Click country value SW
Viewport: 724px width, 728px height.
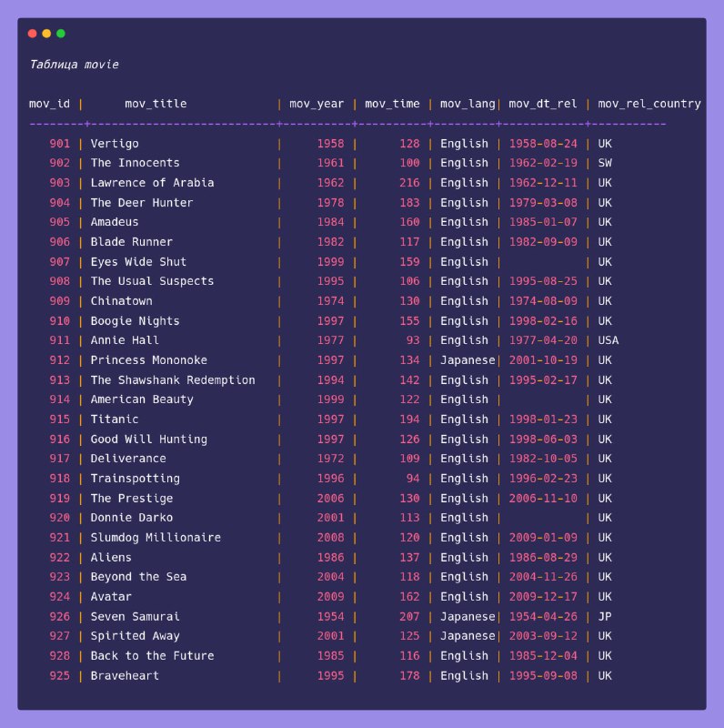coord(605,163)
